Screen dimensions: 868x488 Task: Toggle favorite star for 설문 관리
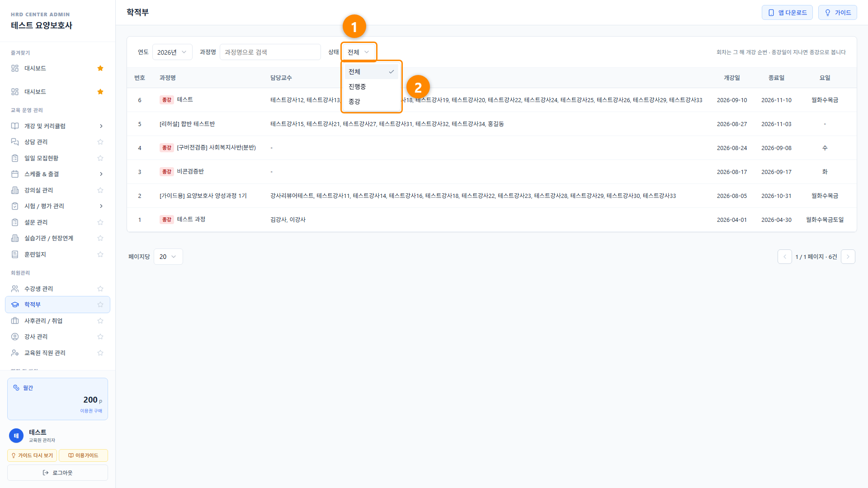point(100,222)
